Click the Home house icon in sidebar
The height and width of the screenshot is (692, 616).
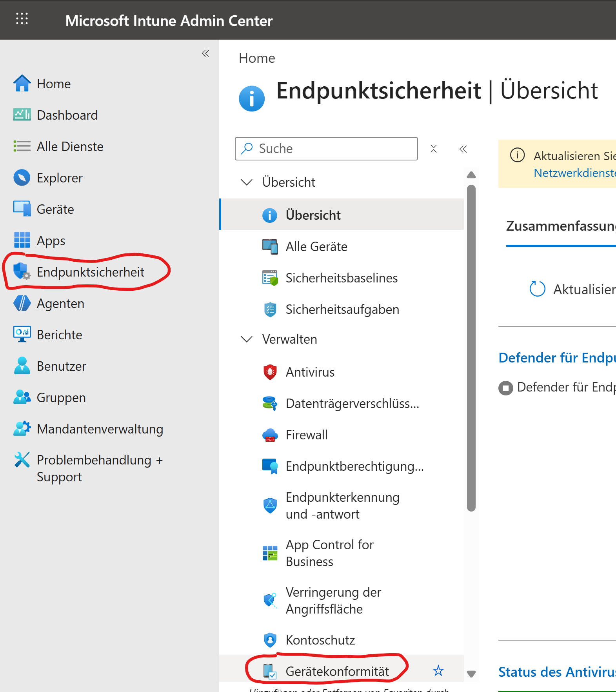[x=22, y=84]
